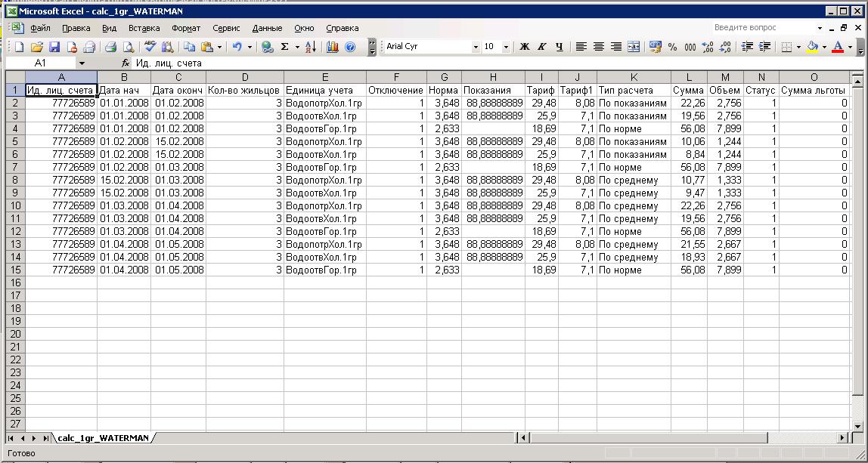Toggle italic formatting (К)
The image size is (868, 463).
point(542,47)
